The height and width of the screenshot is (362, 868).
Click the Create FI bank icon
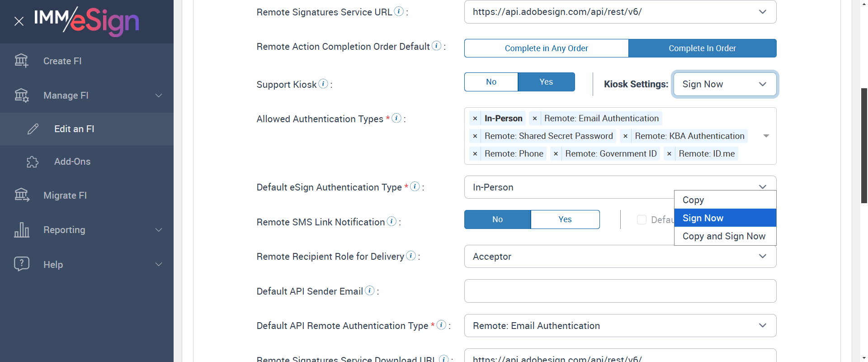tap(21, 61)
